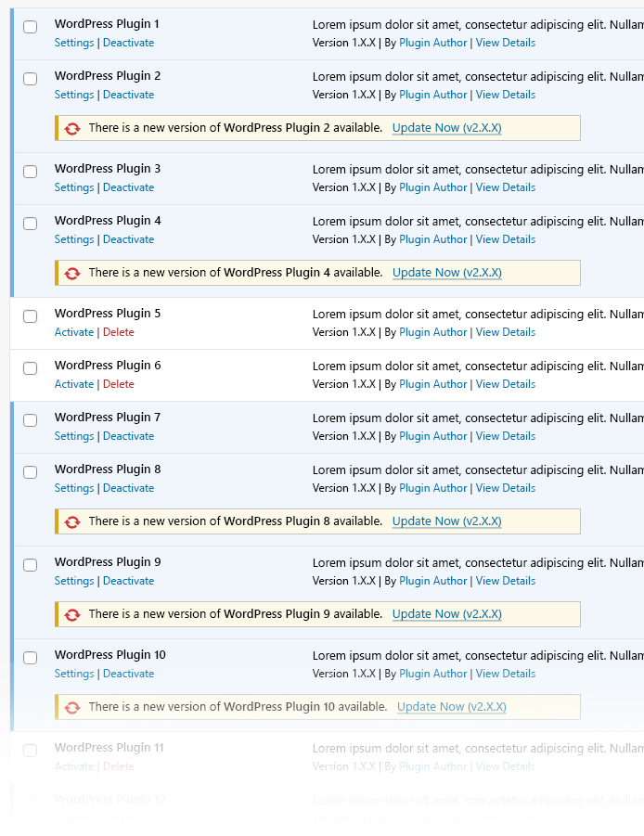Click update icon in Plugin 9 notice
Screen dimensions: 644x836
pos(72,615)
